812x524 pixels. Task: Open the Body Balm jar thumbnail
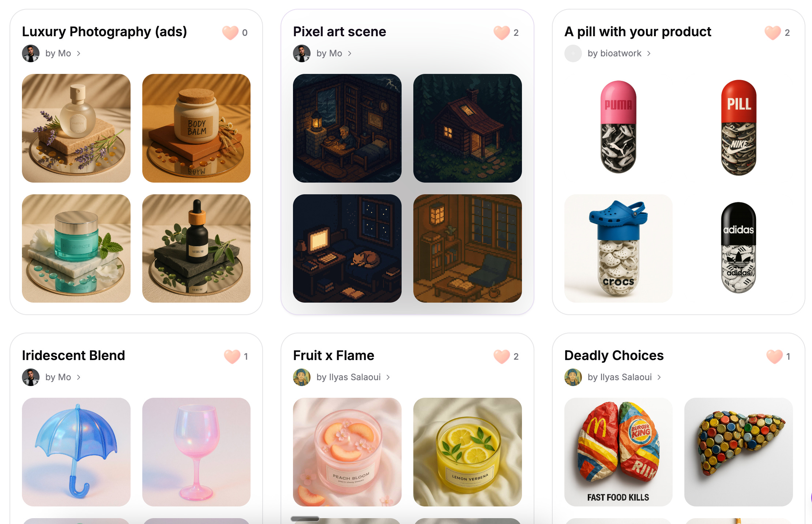coord(196,128)
